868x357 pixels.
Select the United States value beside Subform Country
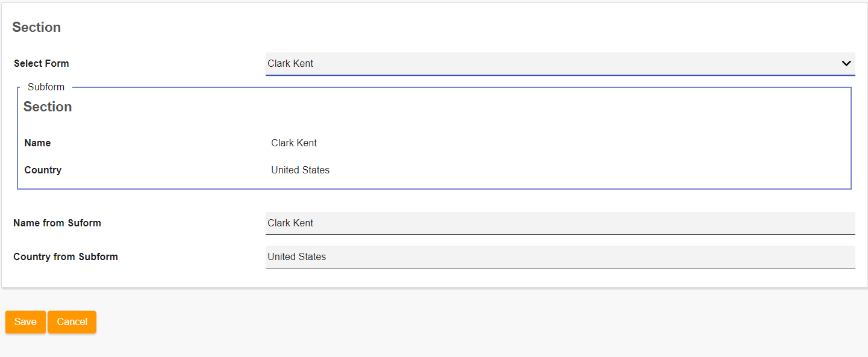300,170
